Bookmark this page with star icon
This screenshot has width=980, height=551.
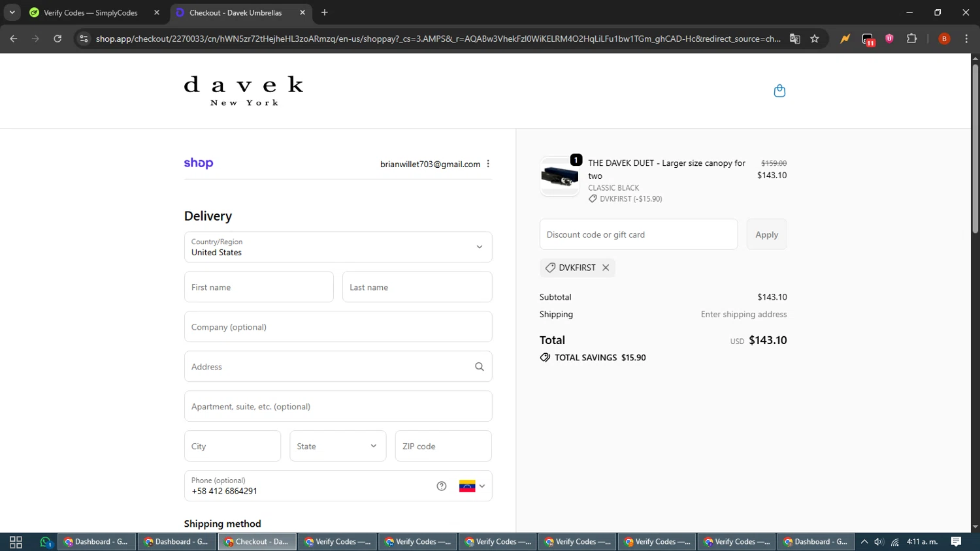click(815, 39)
